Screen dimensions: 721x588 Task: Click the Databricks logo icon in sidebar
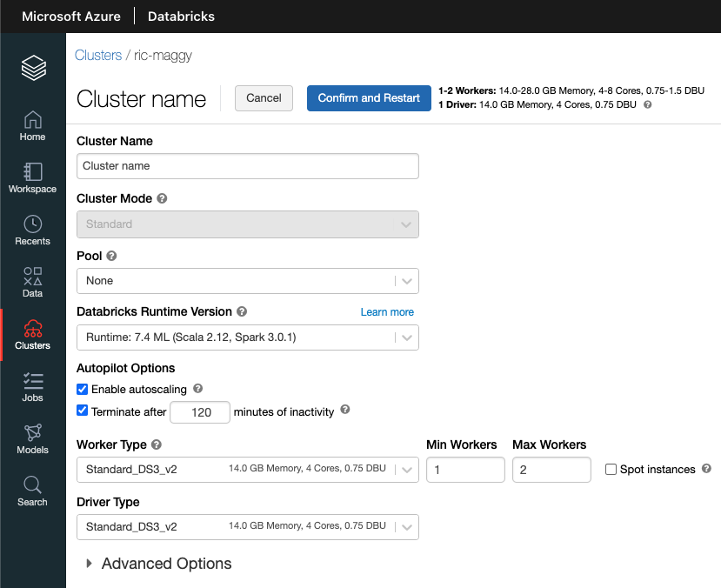tap(33, 67)
